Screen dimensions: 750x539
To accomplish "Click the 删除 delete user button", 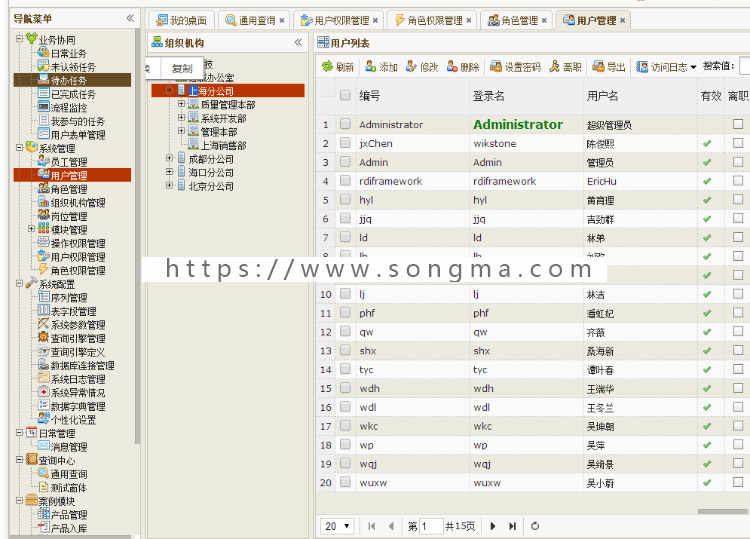I will point(463,67).
